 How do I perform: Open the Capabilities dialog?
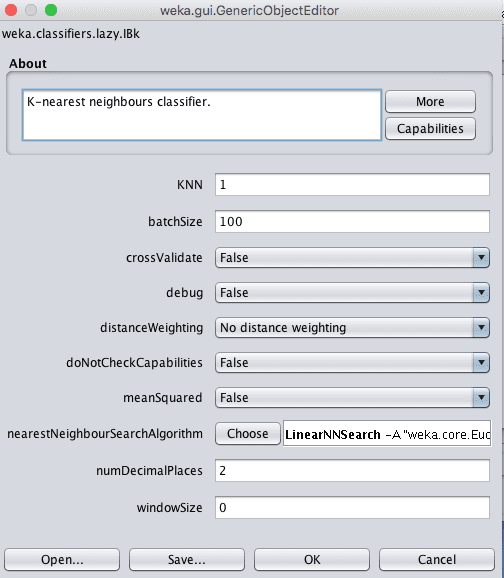(430, 129)
